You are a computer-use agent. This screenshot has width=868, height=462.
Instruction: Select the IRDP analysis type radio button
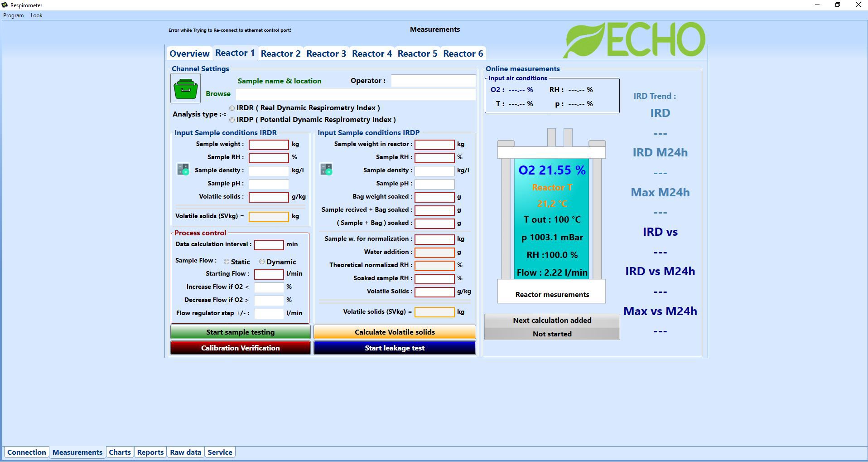(x=232, y=120)
